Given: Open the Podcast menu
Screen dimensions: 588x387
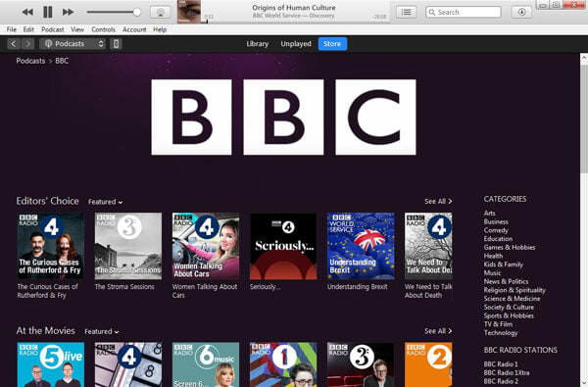Looking at the screenshot, I should 53,29.
